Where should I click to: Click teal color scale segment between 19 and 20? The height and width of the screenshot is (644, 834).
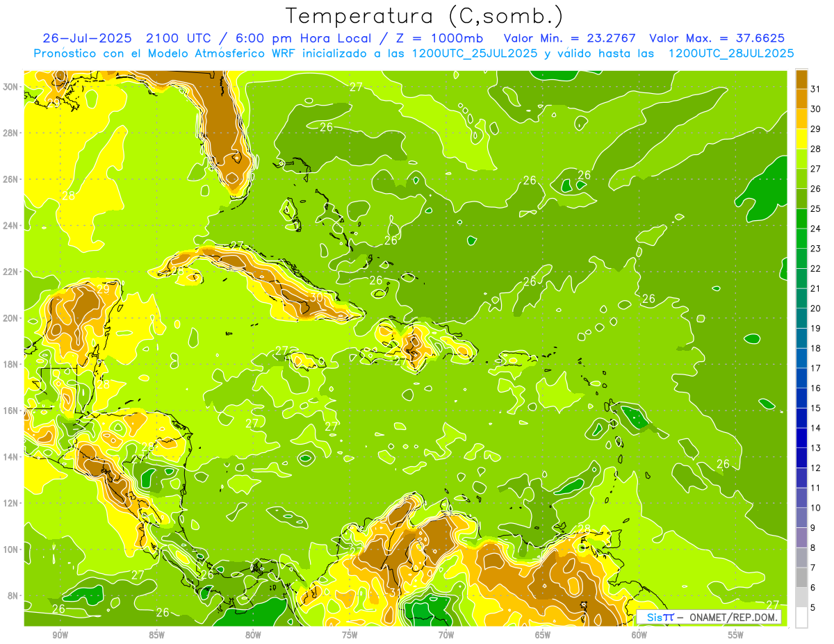coord(802,318)
